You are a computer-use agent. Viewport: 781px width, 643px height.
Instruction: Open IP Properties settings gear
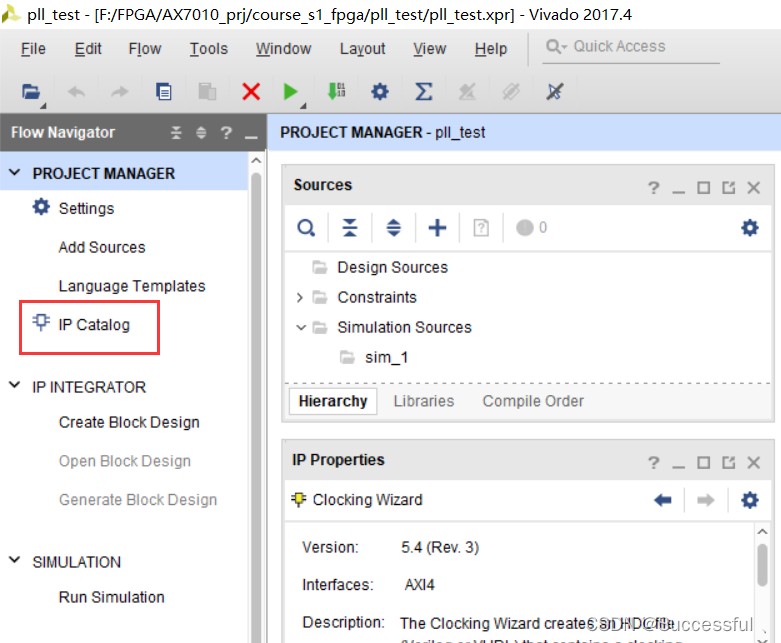coord(750,500)
